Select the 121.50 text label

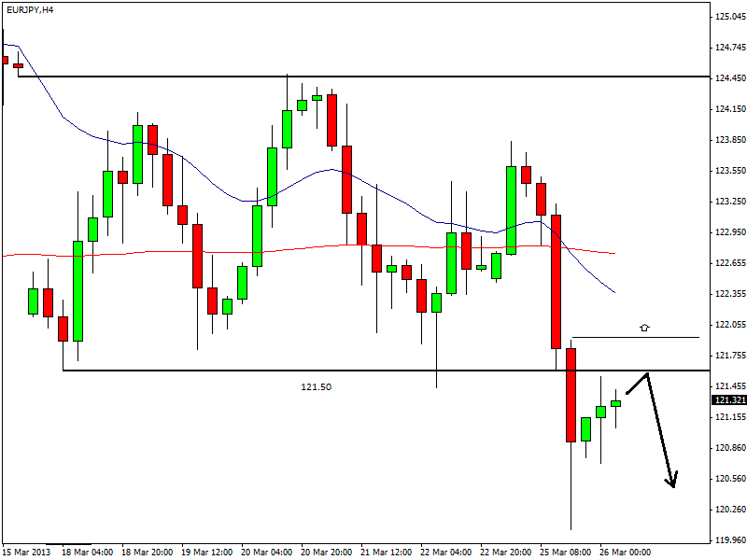click(x=315, y=386)
